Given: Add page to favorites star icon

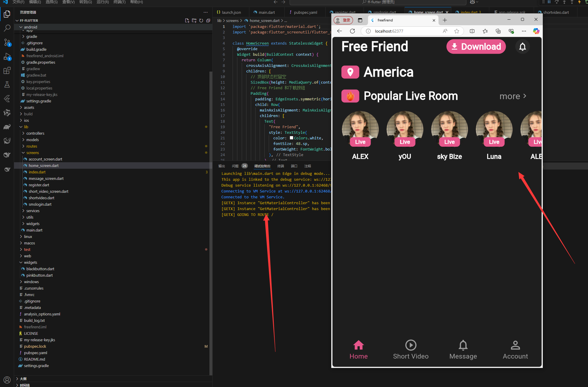Looking at the screenshot, I should tap(456, 31).
